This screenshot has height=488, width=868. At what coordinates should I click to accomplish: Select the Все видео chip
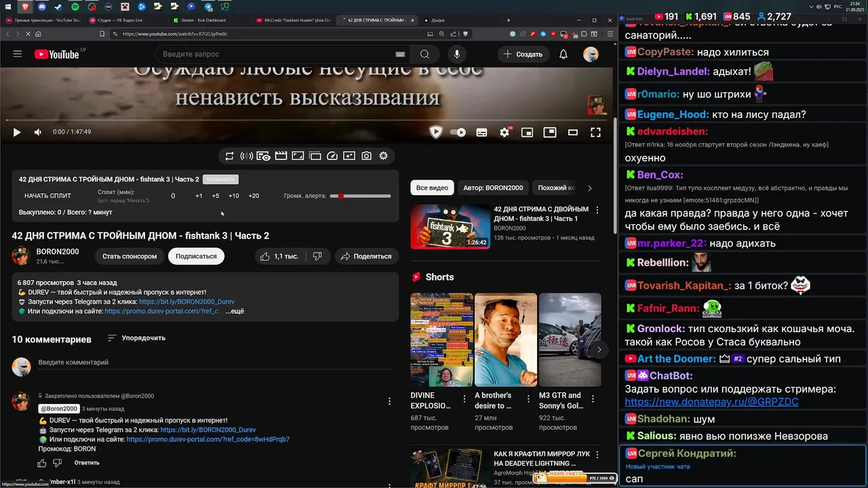432,188
